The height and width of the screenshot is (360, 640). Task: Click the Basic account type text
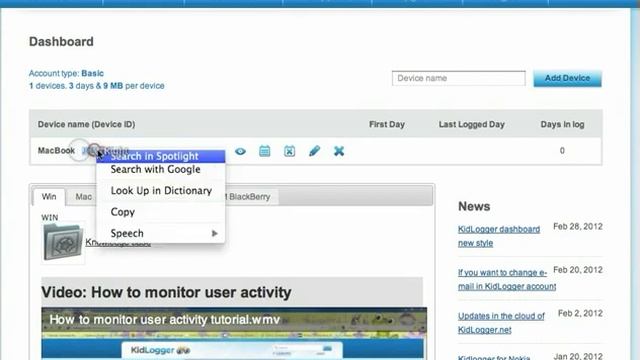point(92,73)
